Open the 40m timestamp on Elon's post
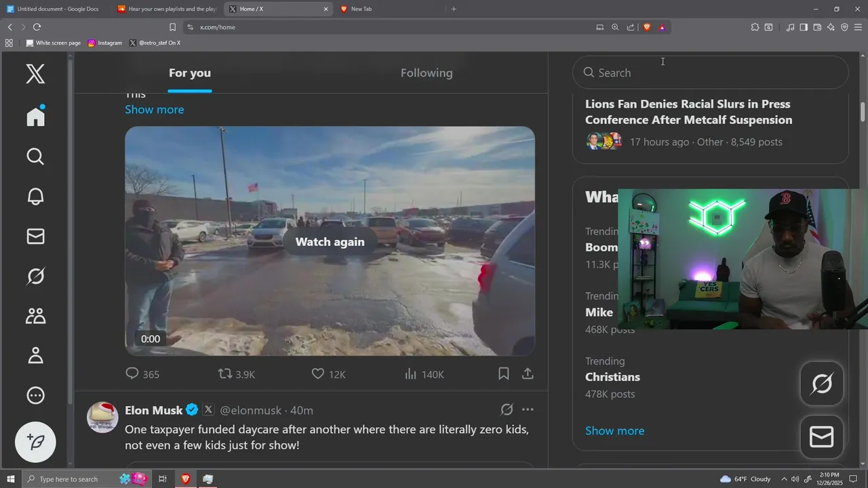This screenshot has height=488, width=868. [302, 410]
